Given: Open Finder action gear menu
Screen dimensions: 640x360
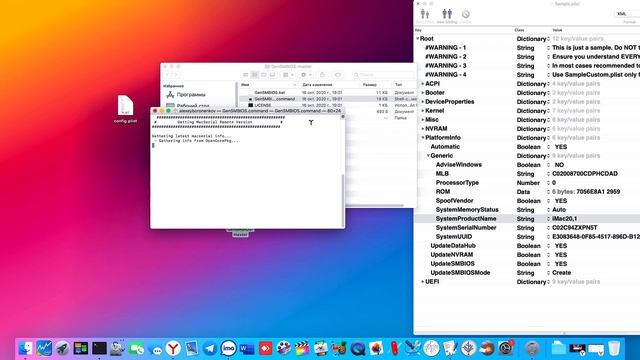Looking at the screenshot, I should point(305,75).
